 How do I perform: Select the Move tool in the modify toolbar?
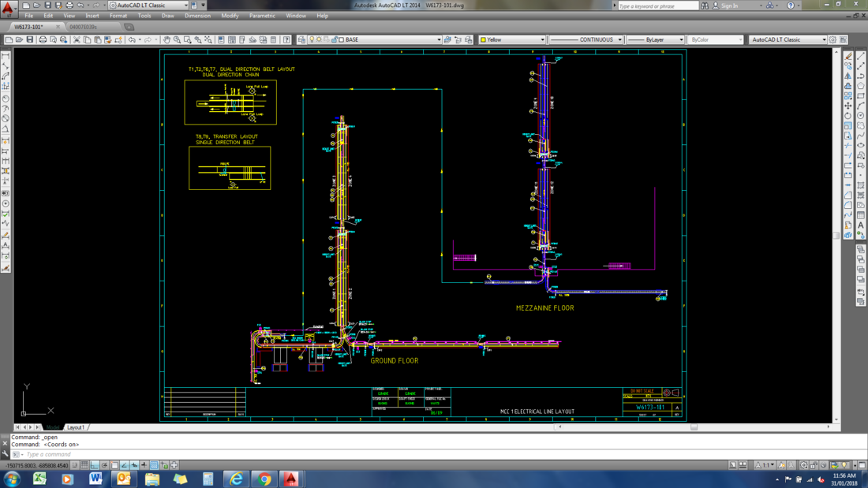point(848,106)
